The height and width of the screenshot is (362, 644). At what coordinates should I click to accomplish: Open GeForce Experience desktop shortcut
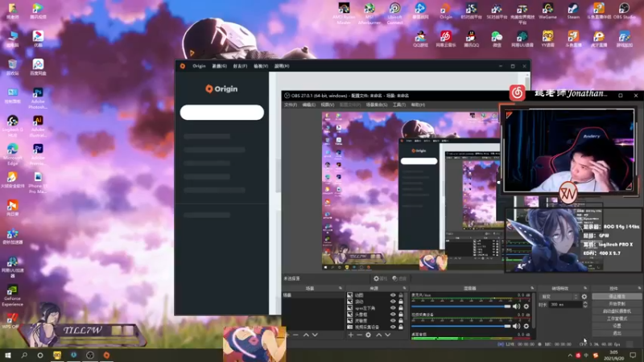tap(12, 295)
